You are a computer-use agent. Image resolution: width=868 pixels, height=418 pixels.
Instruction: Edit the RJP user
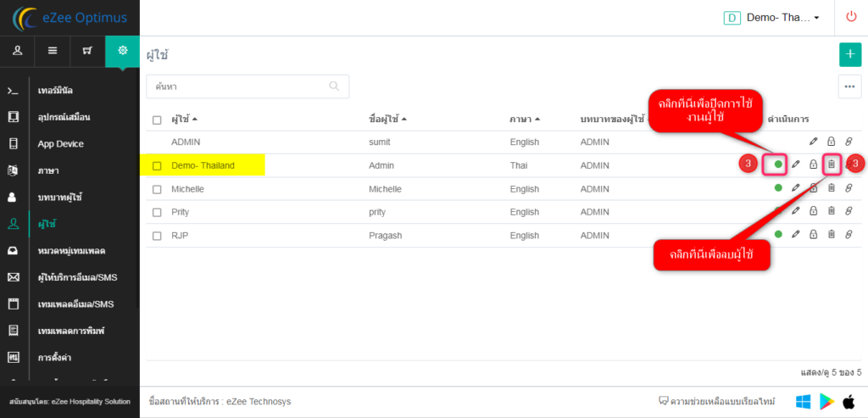(x=795, y=234)
